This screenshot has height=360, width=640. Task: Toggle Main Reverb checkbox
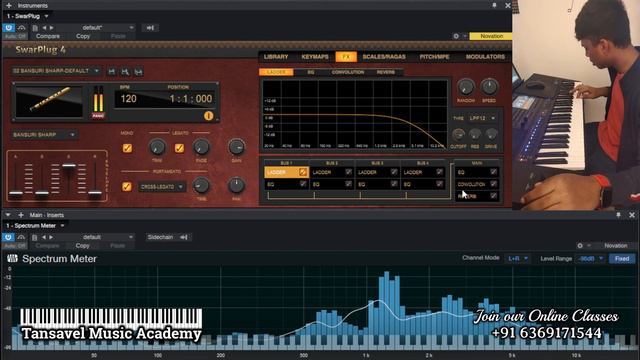(x=493, y=196)
